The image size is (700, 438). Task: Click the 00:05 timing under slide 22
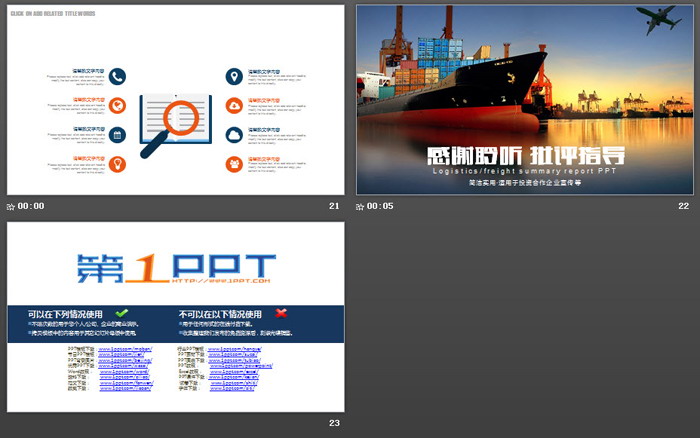381,206
